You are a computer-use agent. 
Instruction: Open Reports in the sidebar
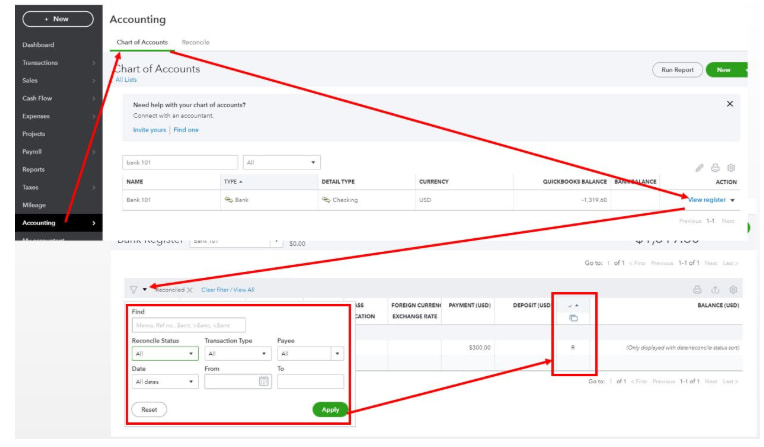[x=33, y=170]
